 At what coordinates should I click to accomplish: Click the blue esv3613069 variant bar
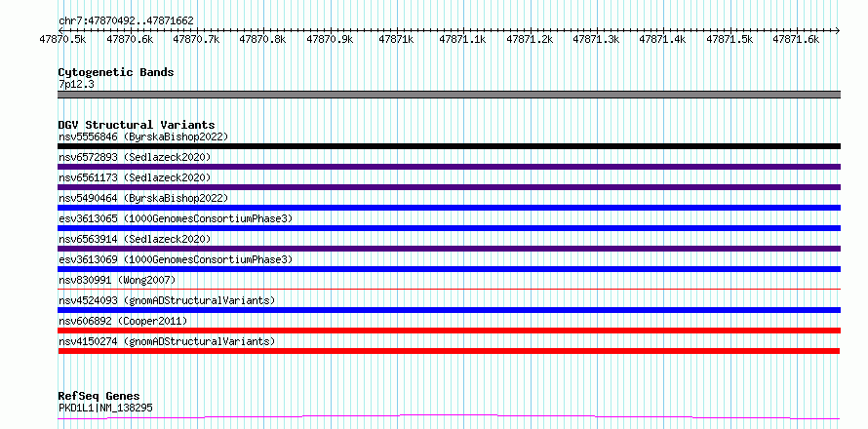(x=449, y=269)
